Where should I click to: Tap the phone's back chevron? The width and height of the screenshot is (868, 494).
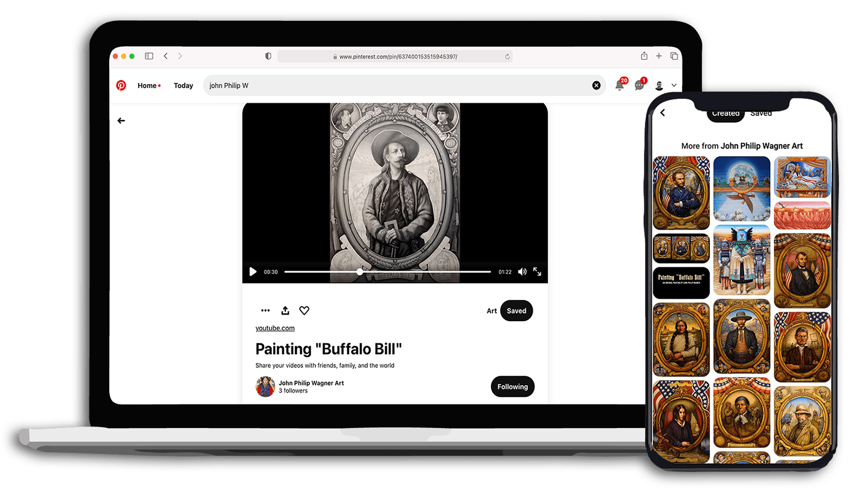pos(663,113)
